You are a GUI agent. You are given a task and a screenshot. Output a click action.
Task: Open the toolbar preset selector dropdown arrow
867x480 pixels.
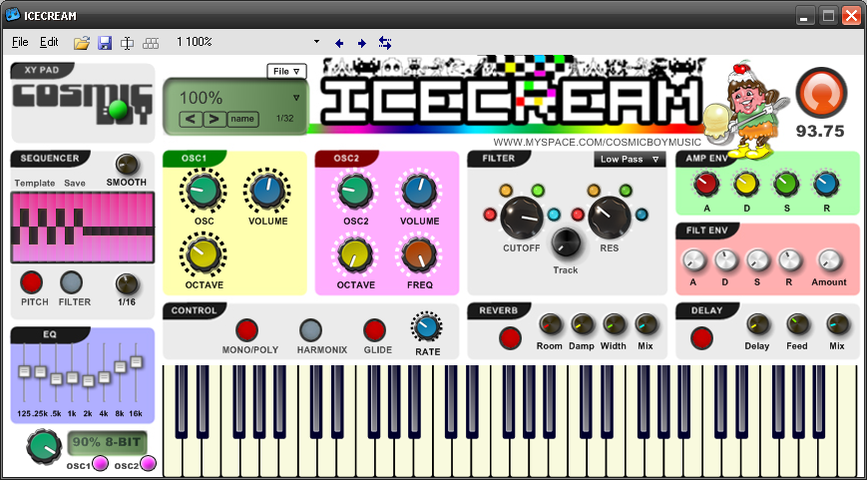click(x=316, y=41)
